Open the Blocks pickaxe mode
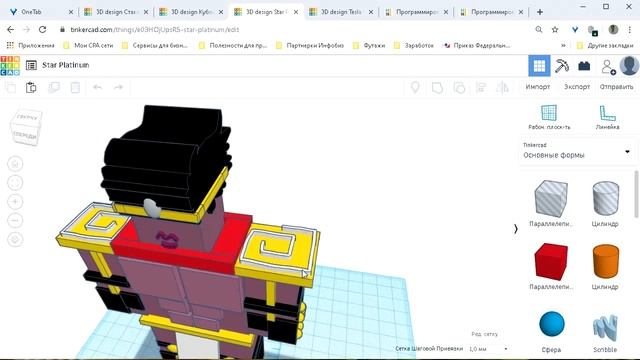 click(x=562, y=66)
